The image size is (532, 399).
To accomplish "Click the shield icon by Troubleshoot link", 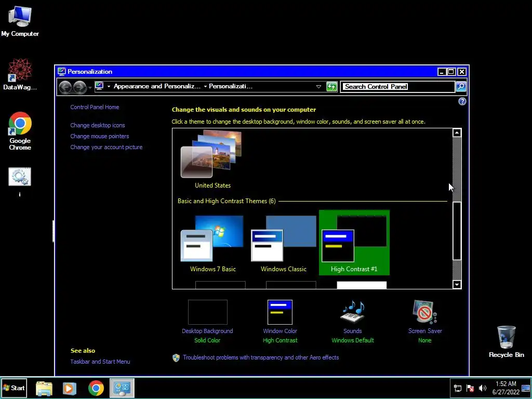I will click(176, 358).
